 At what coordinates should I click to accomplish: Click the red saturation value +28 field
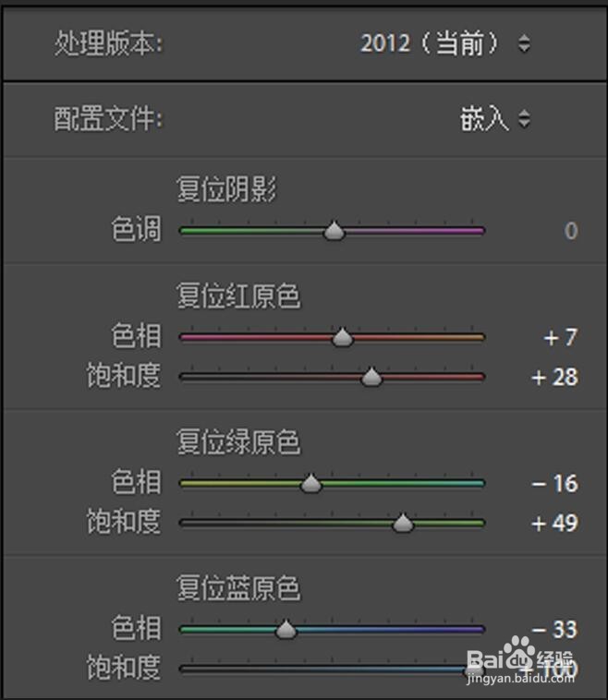[554, 378]
